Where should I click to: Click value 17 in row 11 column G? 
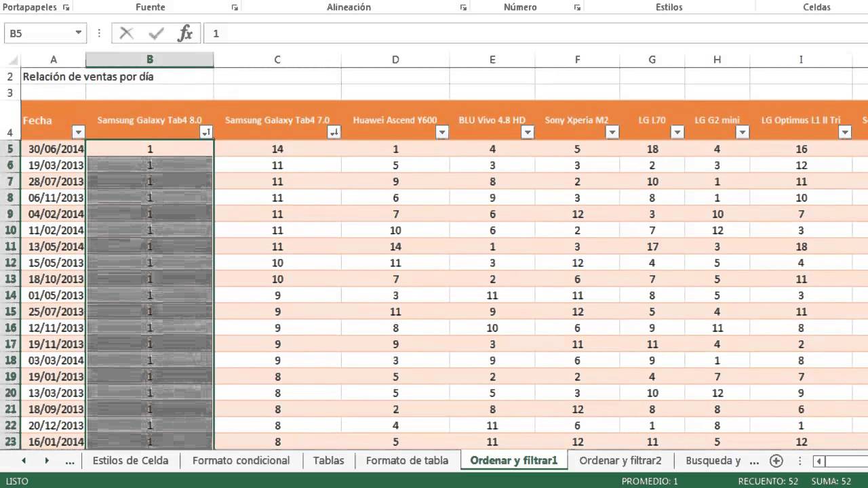[x=652, y=246]
